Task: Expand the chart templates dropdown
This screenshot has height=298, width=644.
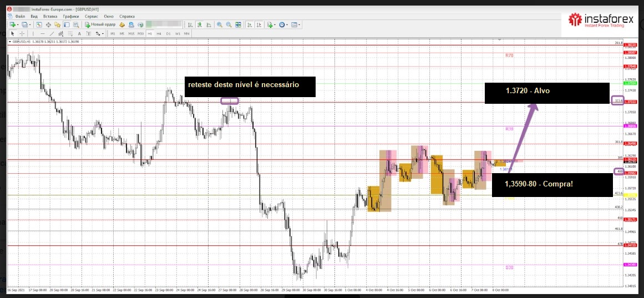Action: tap(300, 25)
